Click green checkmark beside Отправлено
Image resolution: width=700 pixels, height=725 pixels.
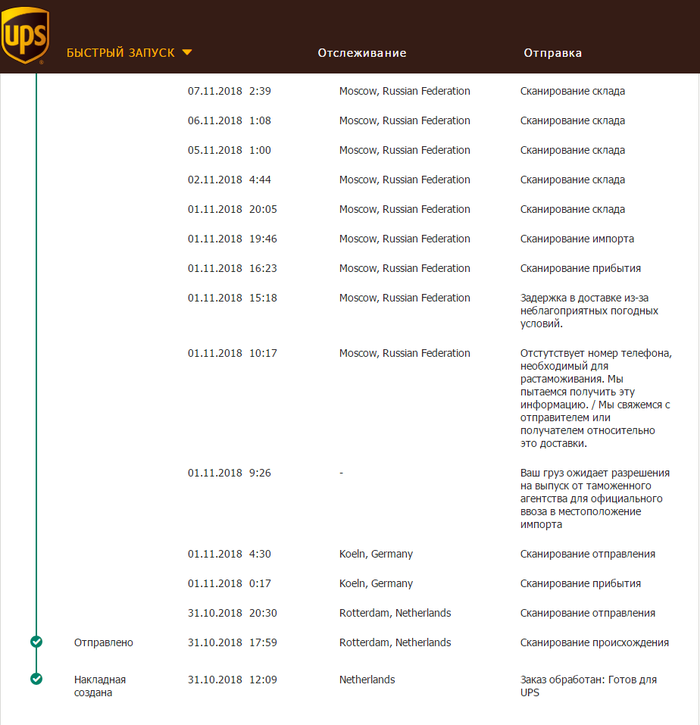[x=36, y=642]
